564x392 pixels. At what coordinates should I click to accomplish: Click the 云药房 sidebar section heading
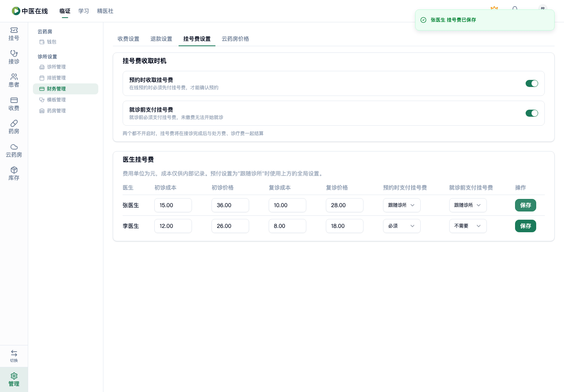[x=45, y=32]
